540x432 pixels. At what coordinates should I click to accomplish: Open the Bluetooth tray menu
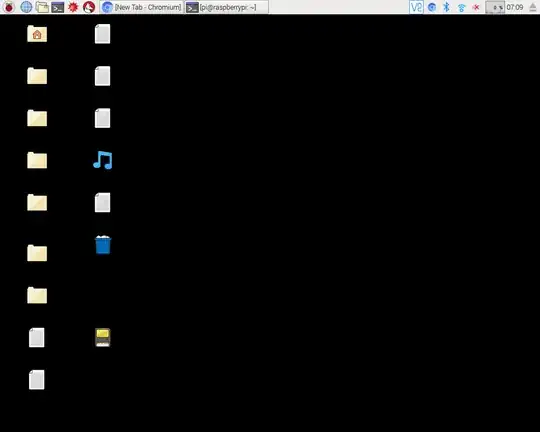(x=446, y=7)
